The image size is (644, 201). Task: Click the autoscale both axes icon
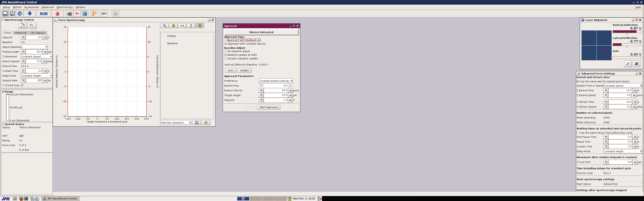(173, 26)
